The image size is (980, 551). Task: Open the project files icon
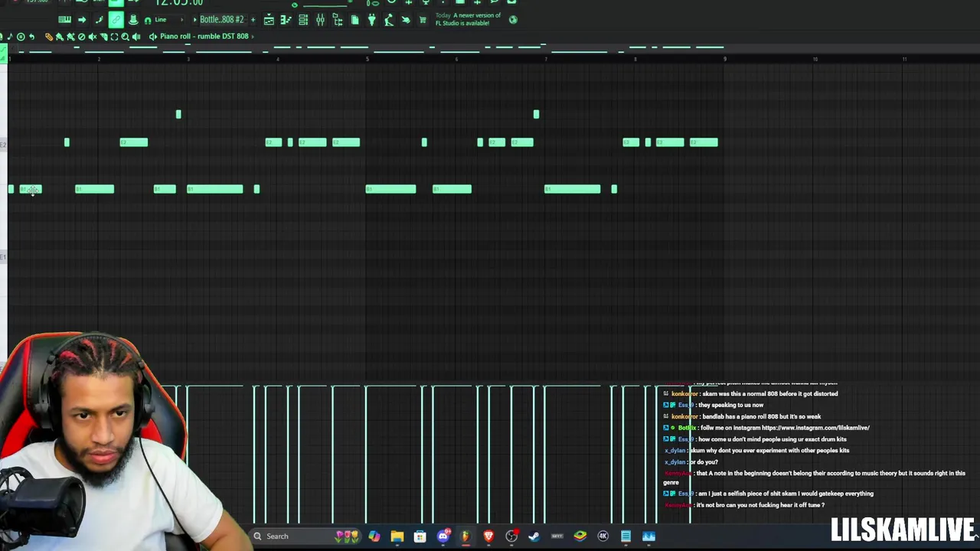(x=355, y=19)
